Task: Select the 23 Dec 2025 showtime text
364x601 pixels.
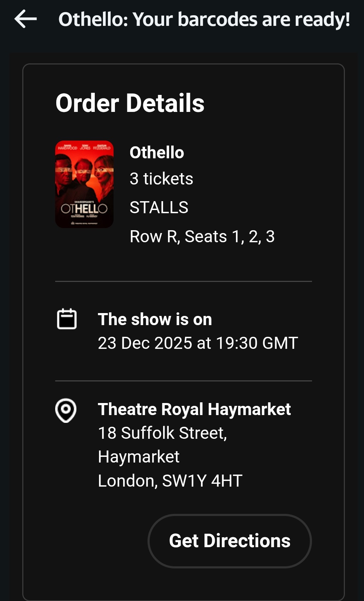Action: point(198,343)
